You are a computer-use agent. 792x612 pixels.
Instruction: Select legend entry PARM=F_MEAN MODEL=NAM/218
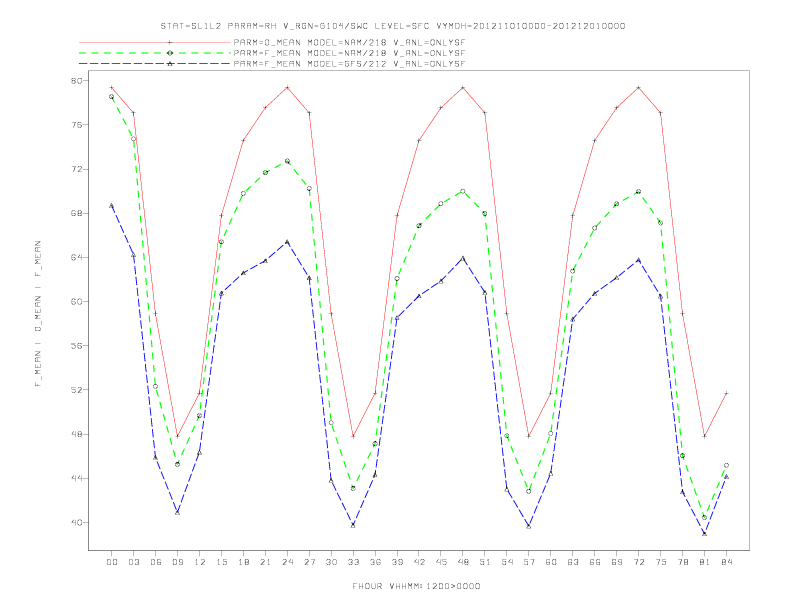pyautogui.click(x=349, y=53)
